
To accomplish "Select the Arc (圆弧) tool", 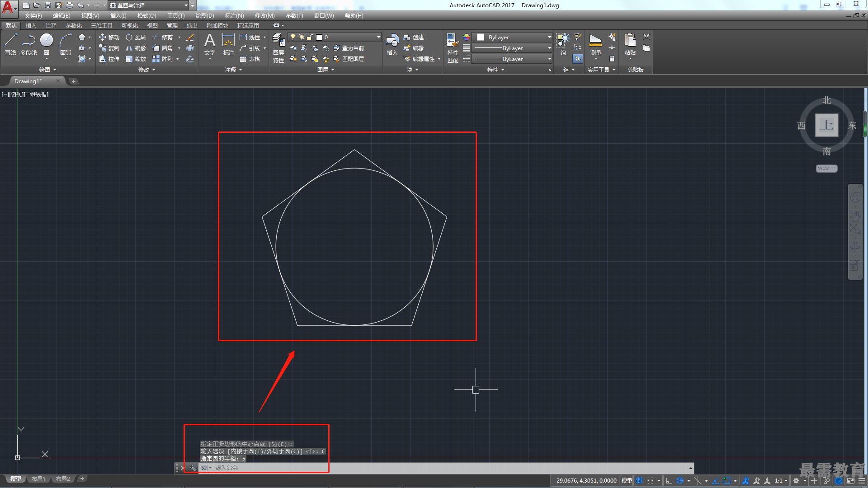I will [x=66, y=44].
